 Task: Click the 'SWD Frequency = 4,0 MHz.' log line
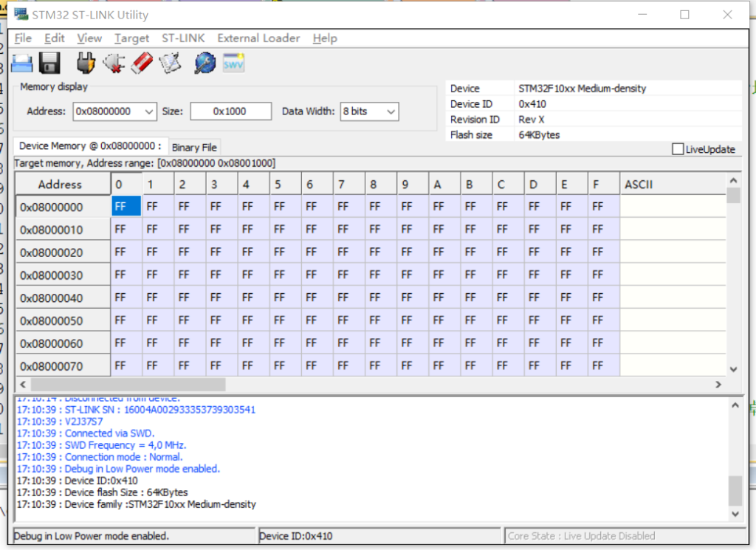click(x=102, y=445)
